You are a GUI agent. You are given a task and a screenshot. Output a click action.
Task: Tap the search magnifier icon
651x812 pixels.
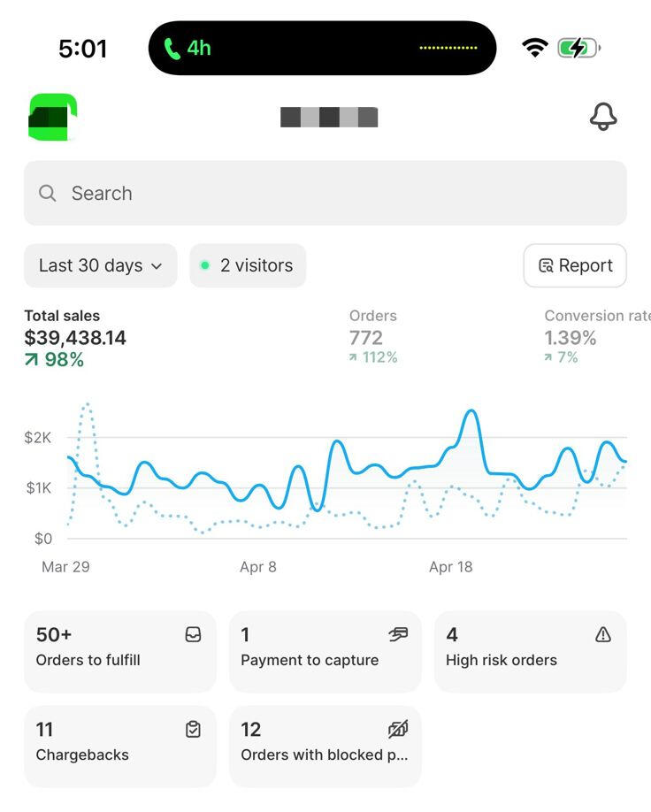coord(48,193)
